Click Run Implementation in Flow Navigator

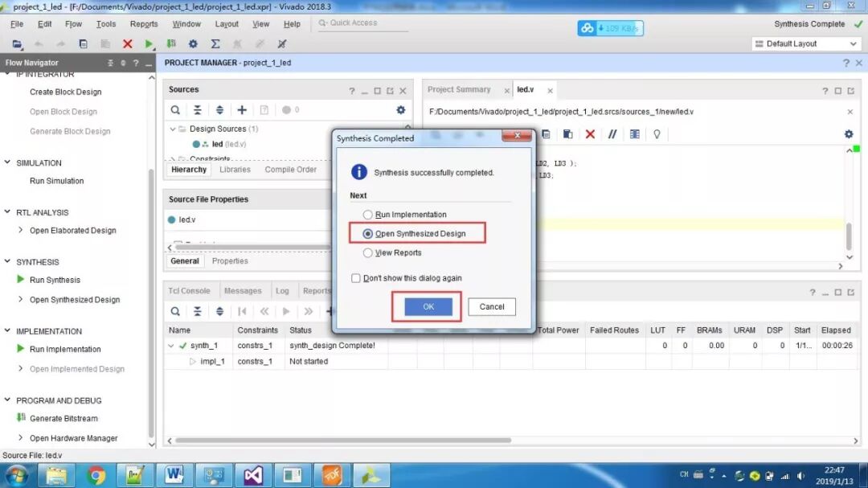click(x=65, y=349)
